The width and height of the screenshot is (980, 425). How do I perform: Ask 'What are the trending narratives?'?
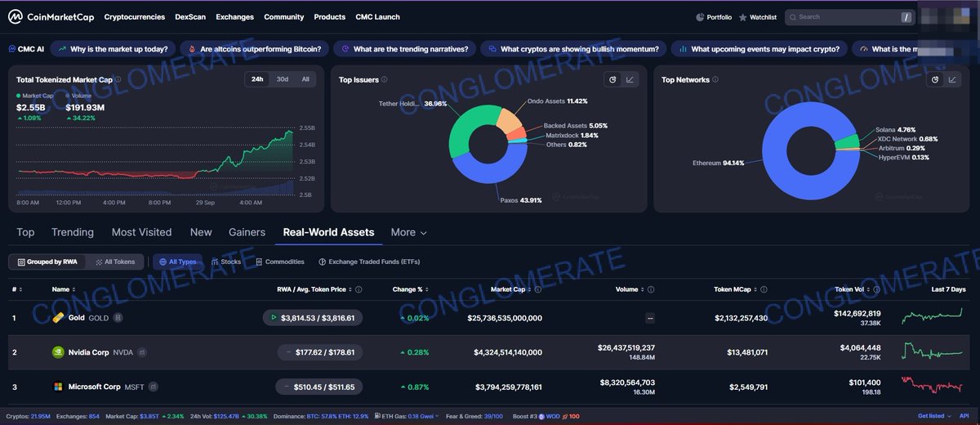(x=404, y=49)
